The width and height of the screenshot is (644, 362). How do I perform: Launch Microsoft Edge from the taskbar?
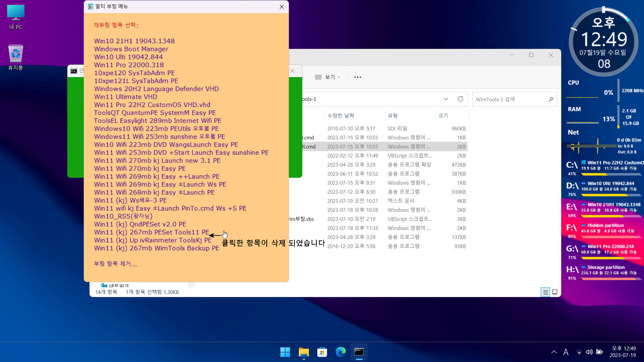340,352
